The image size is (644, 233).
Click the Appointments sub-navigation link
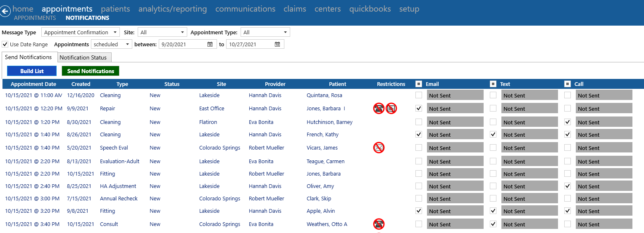[35, 18]
